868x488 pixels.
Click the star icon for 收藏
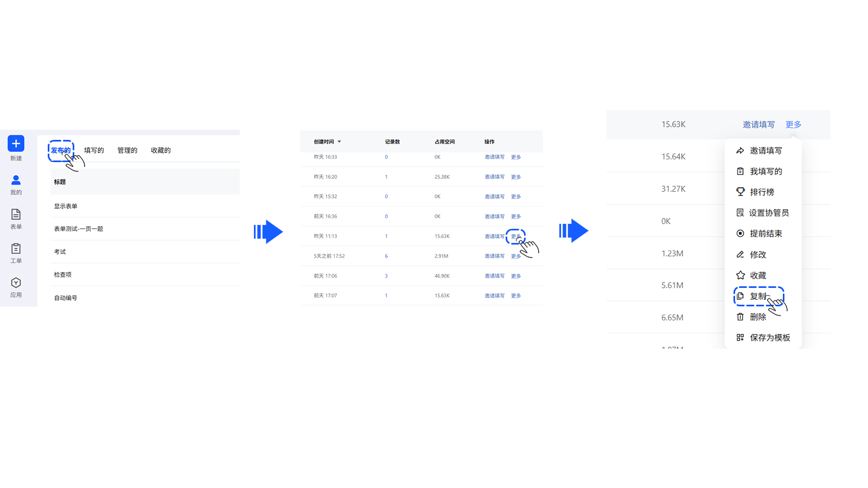coord(740,275)
